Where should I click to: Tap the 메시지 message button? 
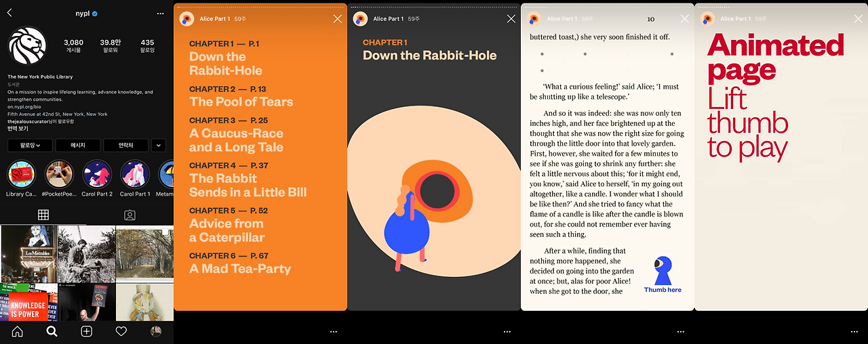[78, 146]
